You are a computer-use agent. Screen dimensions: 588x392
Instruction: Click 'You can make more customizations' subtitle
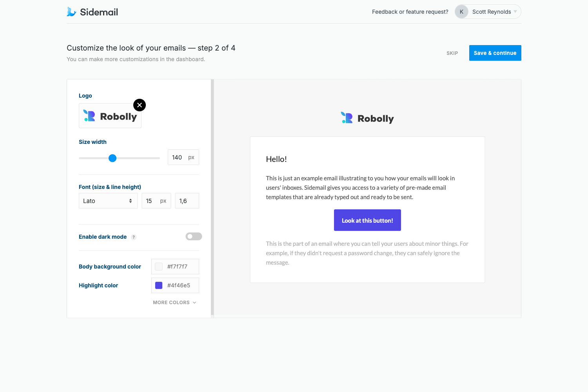pyautogui.click(x=136, y=59)
